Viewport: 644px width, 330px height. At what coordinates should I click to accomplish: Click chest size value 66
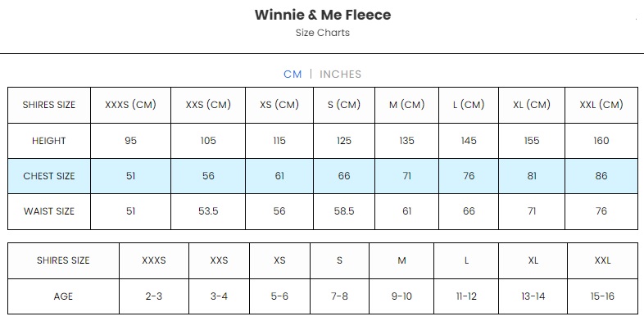pos(344,176)
